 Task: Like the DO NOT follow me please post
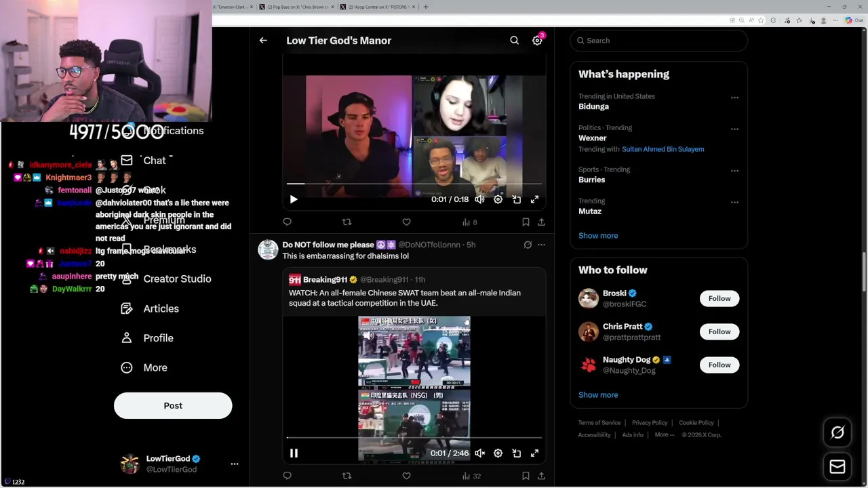tap(406, 476)
